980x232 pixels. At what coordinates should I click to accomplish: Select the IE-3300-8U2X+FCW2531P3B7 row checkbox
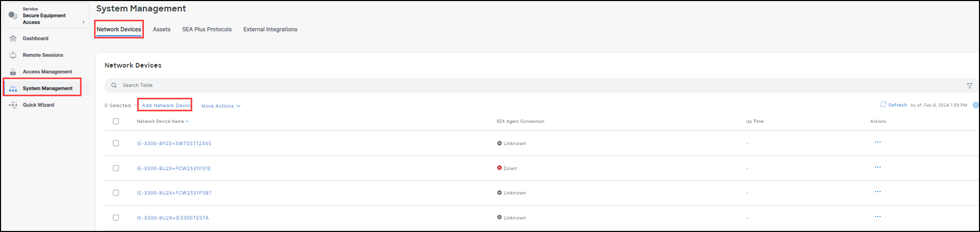(x=116, y=192)
